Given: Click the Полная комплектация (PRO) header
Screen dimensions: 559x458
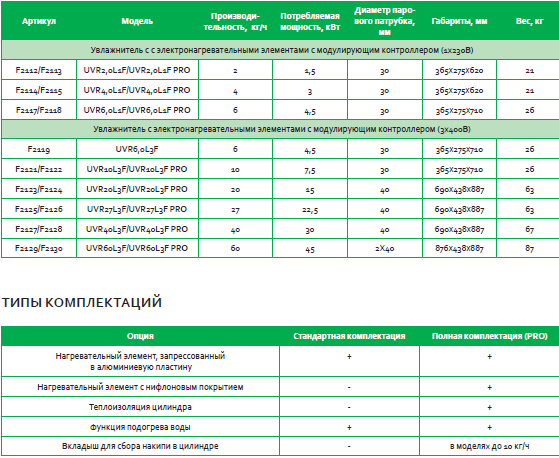Looking at the screenshot, I should click(x=489, y=336).
